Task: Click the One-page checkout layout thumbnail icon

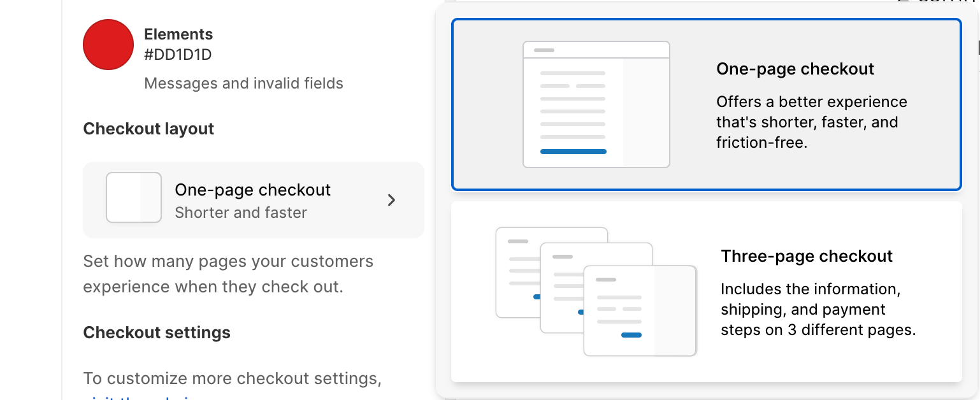Action: click(134, 197)
